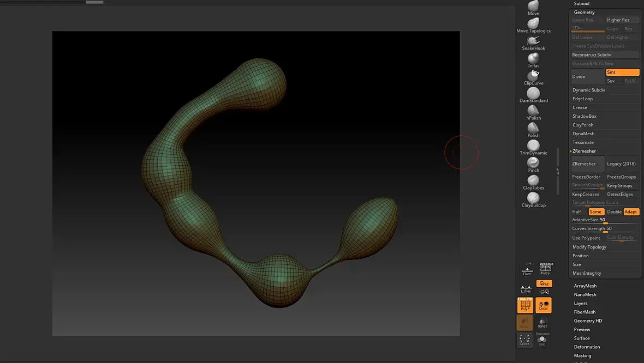Image resolution: width=644 pixels, height=363 pixels.
Task: Open the Deformation palette
Action: (587, 347)
